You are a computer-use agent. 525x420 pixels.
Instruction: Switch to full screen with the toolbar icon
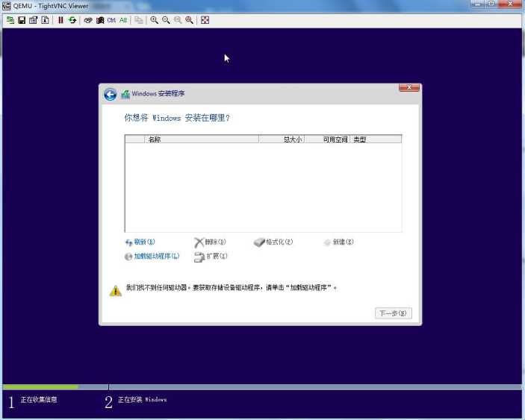click(x=205, y=20)
